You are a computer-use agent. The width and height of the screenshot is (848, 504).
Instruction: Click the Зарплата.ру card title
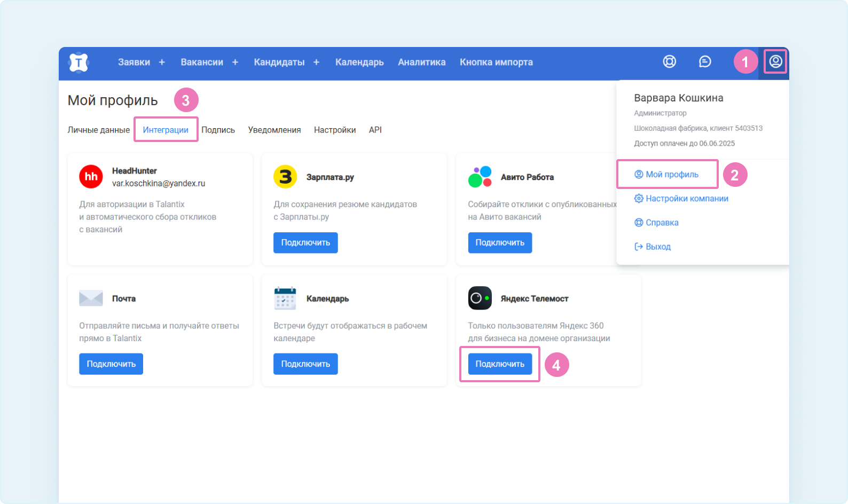pos(330,177)
